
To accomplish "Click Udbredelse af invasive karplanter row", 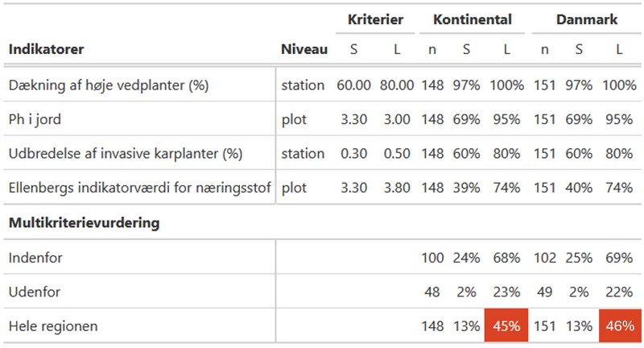I will [322, 153].
